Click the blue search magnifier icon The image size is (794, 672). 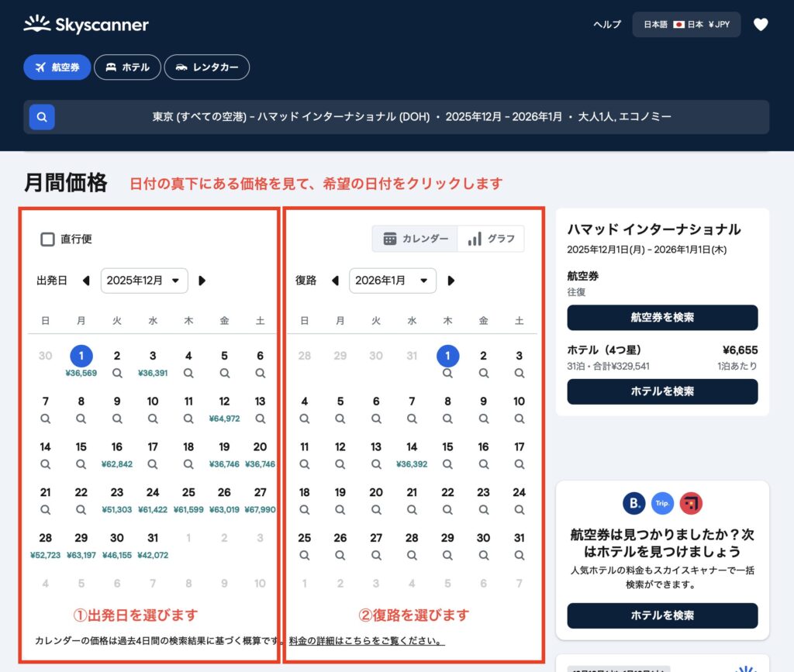[x=41, y=117]
